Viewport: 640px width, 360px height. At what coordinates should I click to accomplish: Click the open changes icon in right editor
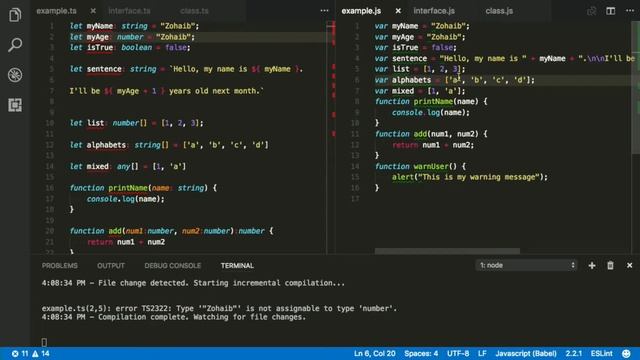[591, 11]
